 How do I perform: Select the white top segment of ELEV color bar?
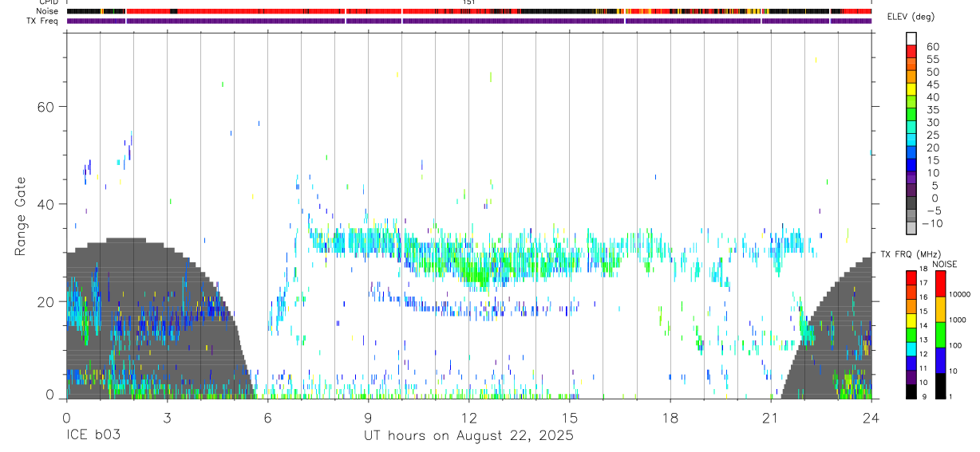tap(911, 38)
